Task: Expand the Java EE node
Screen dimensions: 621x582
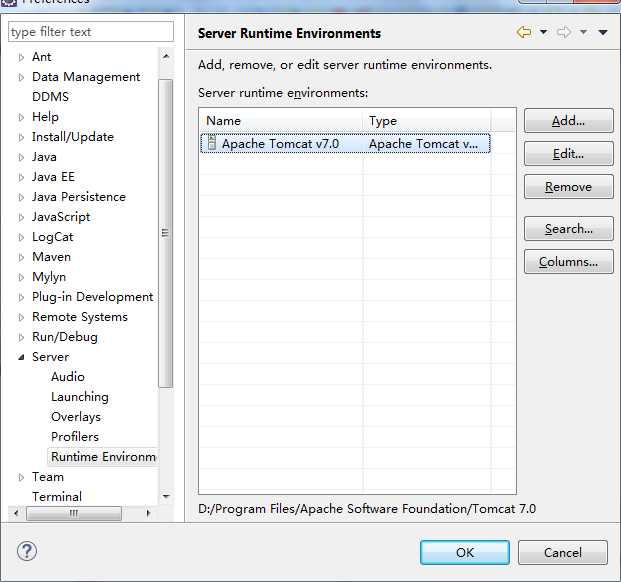Action: coord(21,177)
